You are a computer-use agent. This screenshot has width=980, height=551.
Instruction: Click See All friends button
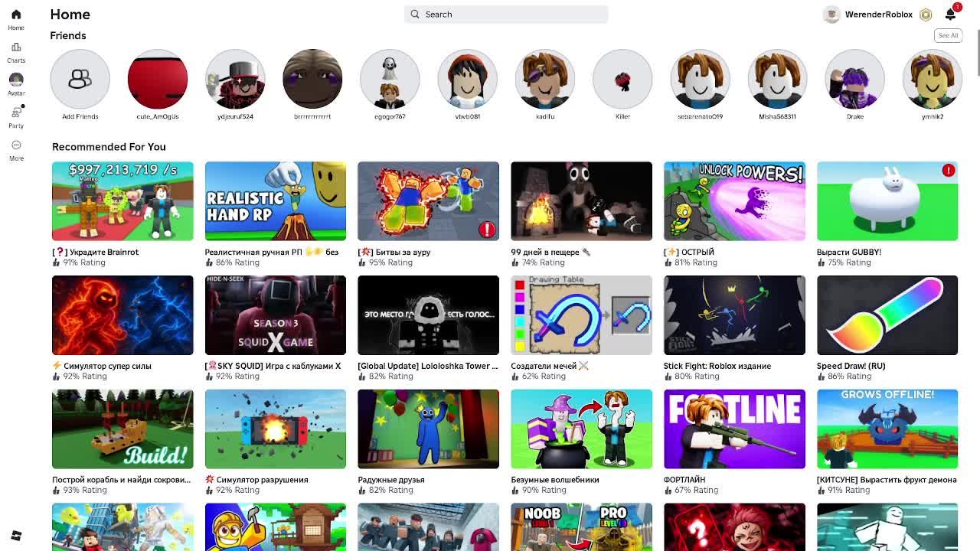click(x=948, y=35)
